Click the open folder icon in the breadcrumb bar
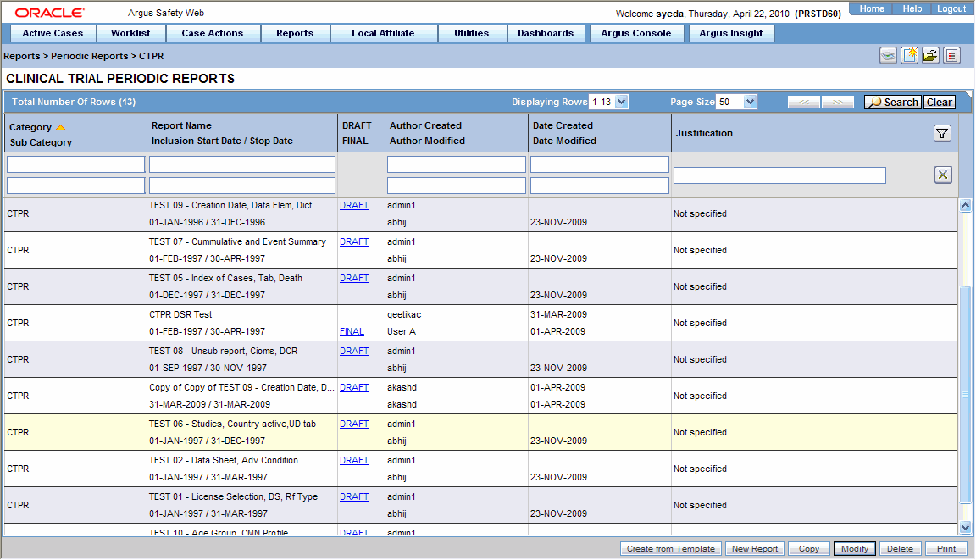 [930, 55]
